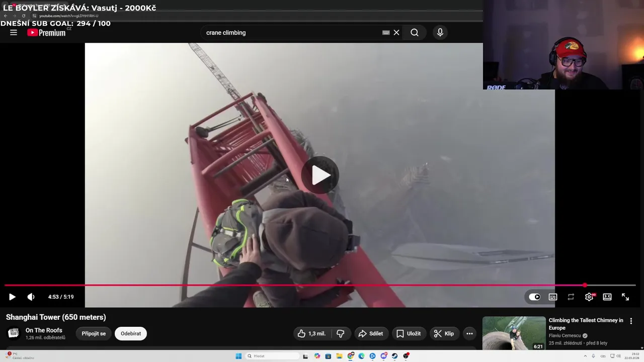Go to YouTube Premium home logo
Image resolution: width=644 pixels, height=362 pixels.
(46, 33)
